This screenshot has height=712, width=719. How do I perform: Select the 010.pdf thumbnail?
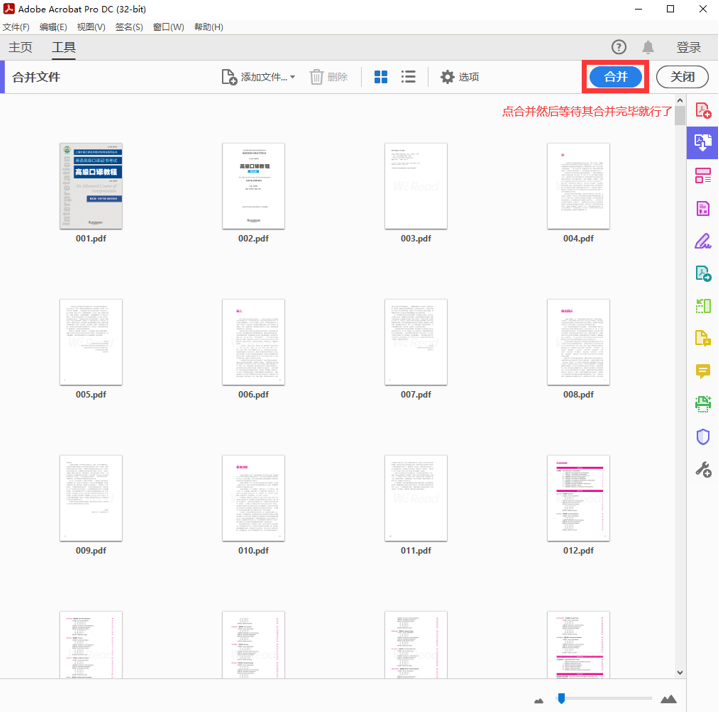[253, 498]
